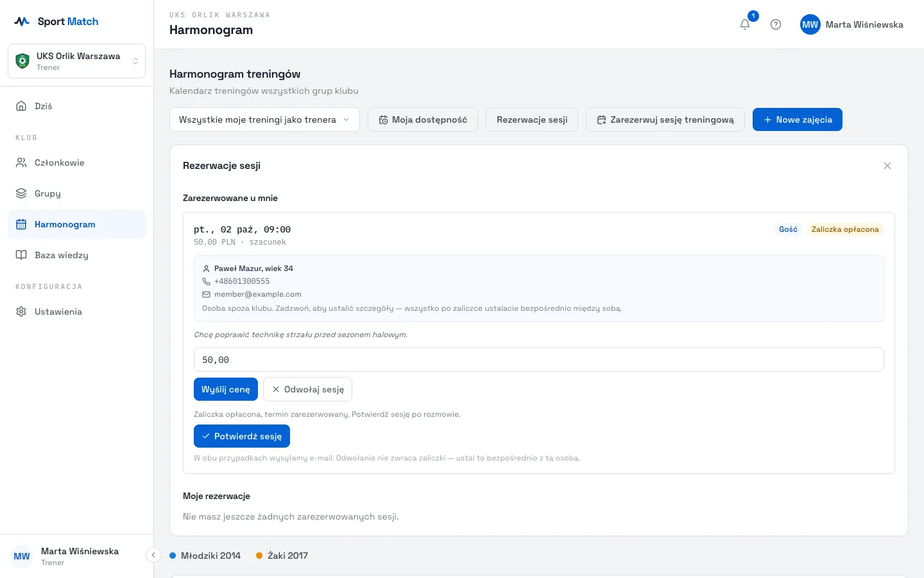Close the Rezerwacje sesji panel
Screen dimensions: 924x578
pyautogui.click(x=887, y=166)
